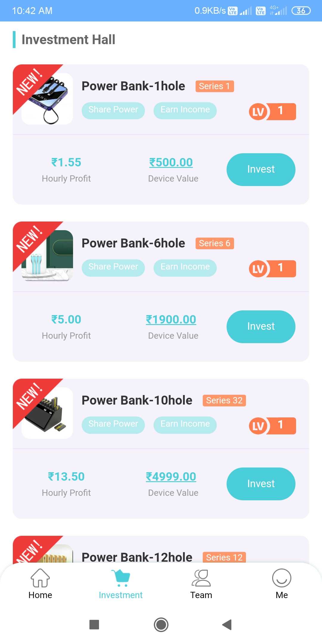Open the ₹500.00 device value link

click(x=171, y=162)
